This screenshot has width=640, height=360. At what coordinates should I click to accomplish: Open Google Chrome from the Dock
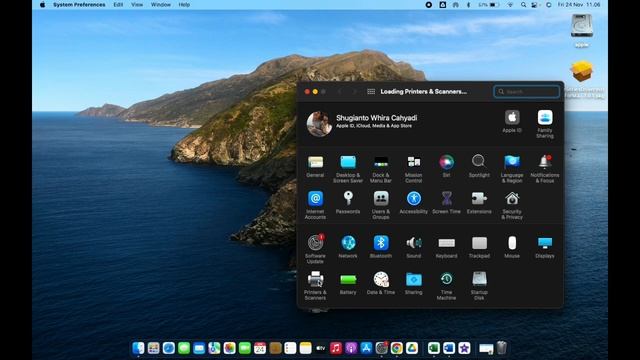[396, 348]
